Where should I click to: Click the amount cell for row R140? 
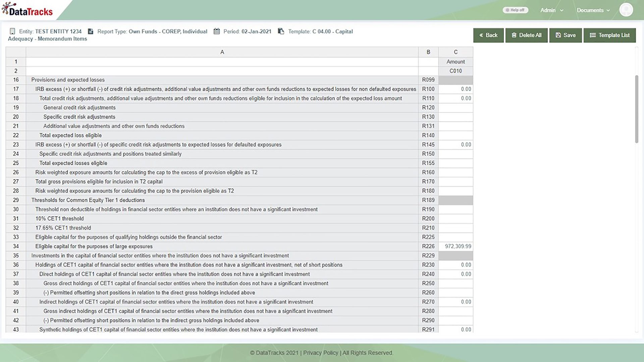(x=455, y=135)
